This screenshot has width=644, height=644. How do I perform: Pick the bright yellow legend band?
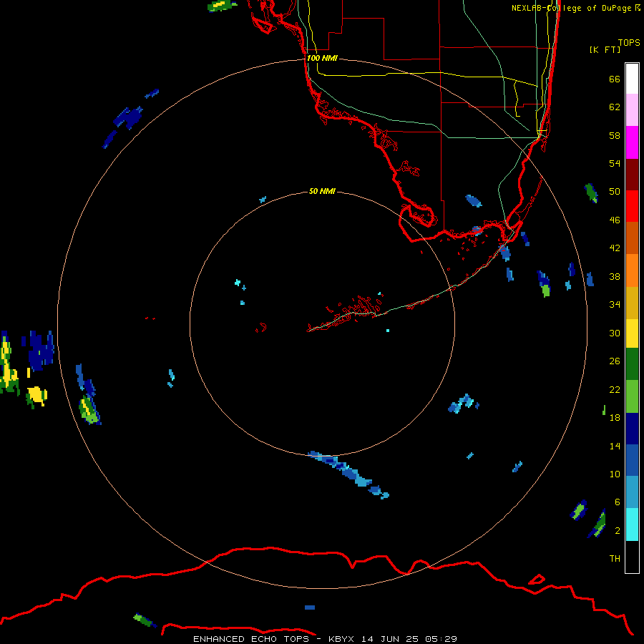[632, 333]
